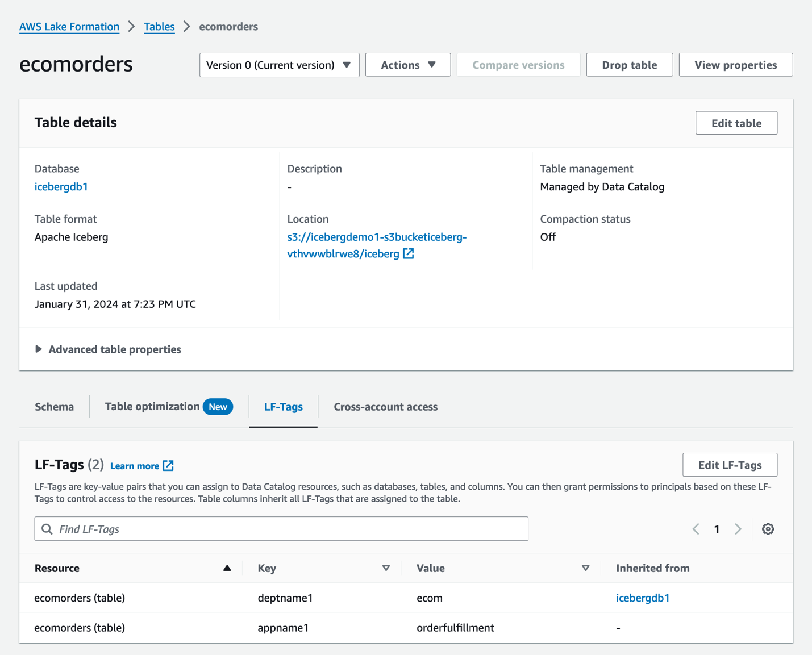Image resolution: width=812 pixels, height=655 pixels.
Task: Select the deptname1 key cell
Action: click(x=285, y=598)
